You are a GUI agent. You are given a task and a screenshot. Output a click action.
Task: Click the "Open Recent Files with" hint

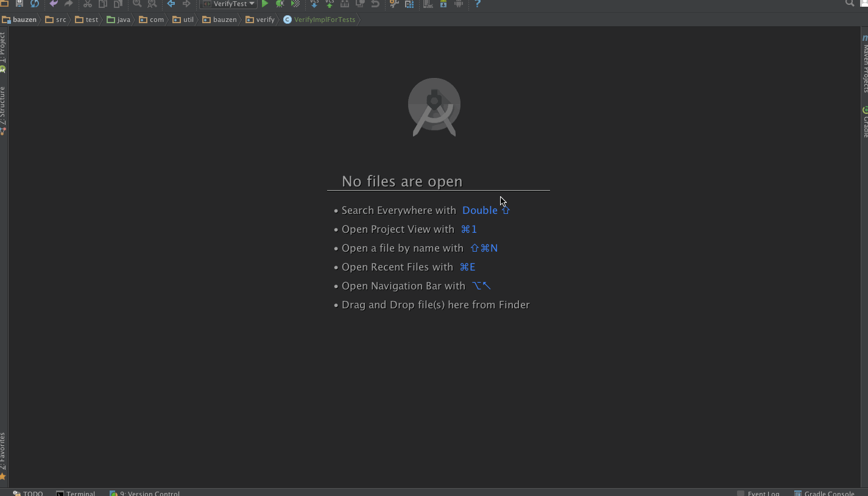tap(397, 267)
